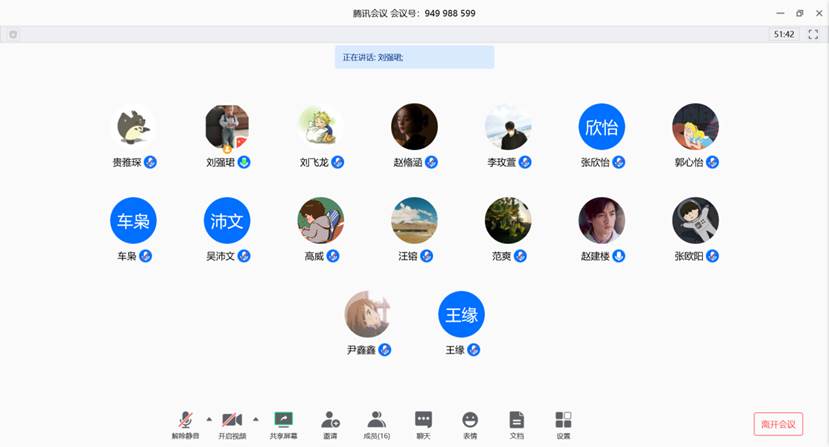The width and height of the screenshot is (829, 447).
Task: Expand audio options arrow beside 解除静音
Action: (209, 419)
